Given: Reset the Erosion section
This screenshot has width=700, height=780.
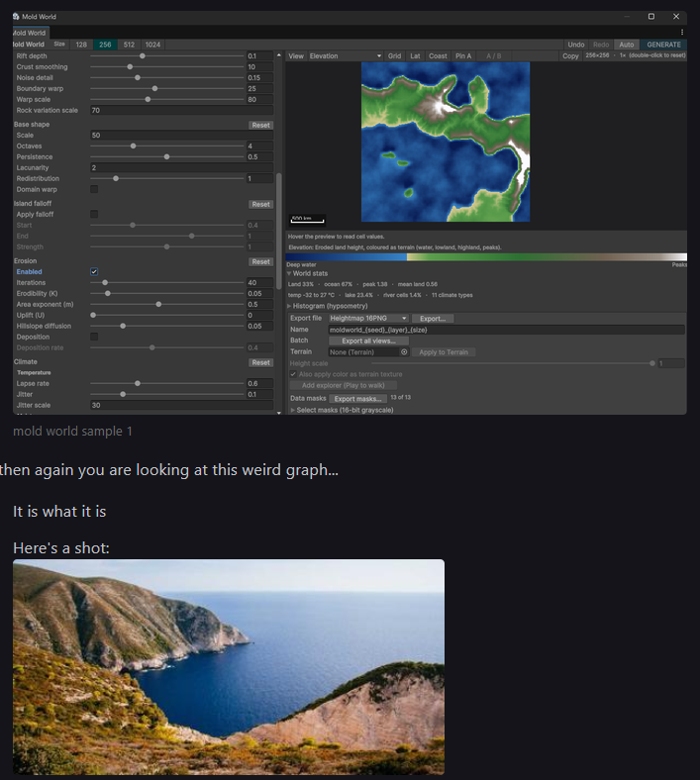Looking at the screenshot, I should (x=260, y=261).
